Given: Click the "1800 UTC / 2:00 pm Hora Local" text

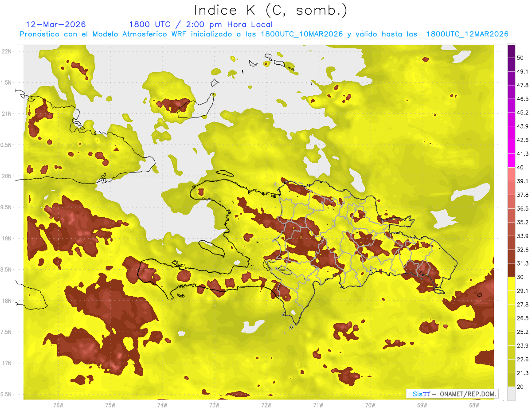Looking at the screenshot, I should [200, 24].
